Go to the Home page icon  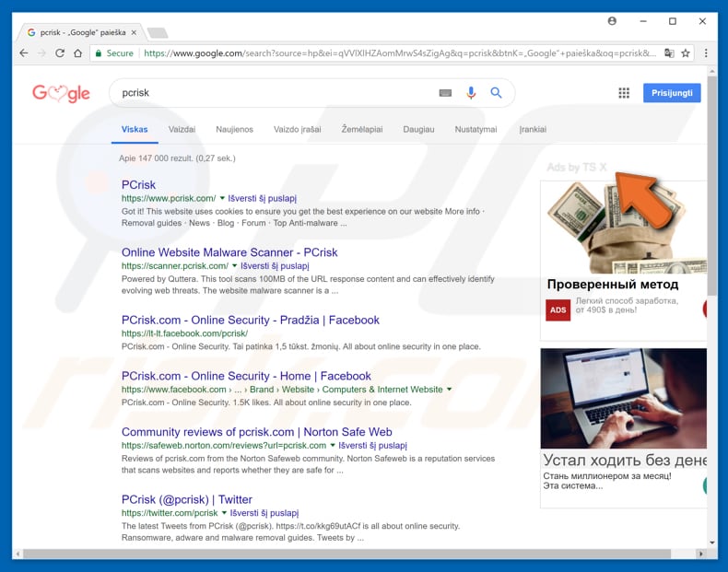coord(78,53)
